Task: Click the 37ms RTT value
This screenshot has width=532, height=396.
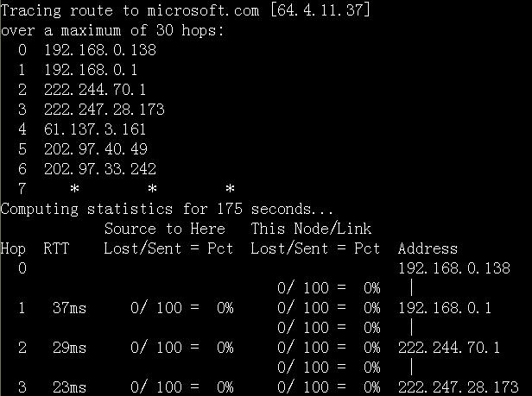Action: 70,308
